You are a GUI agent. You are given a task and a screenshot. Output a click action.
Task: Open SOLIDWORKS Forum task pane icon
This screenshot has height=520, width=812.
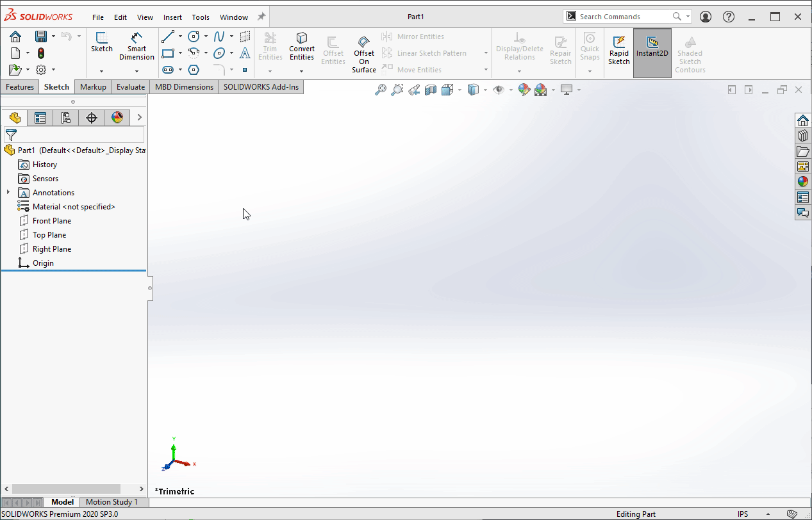click(x=803, y=213)
